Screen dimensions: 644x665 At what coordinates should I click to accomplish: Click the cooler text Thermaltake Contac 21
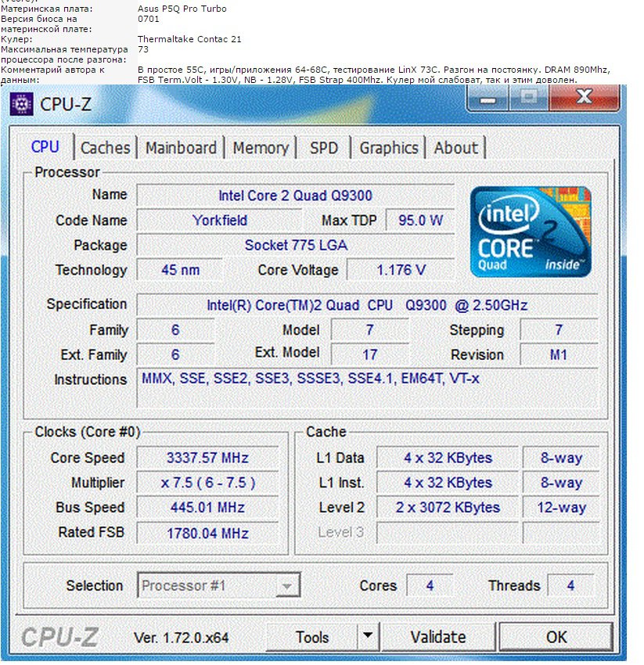click(189, 39)
